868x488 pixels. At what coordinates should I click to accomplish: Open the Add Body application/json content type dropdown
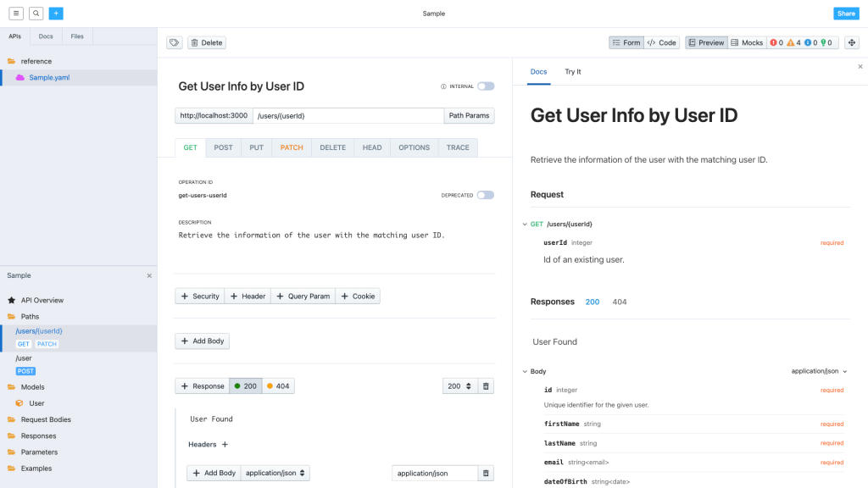[275, 474]
